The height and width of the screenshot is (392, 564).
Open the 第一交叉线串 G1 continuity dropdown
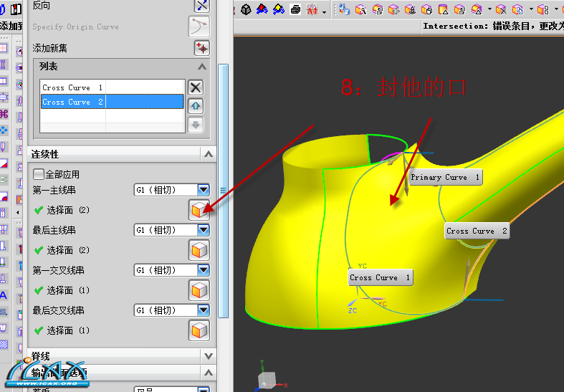coord(204,270)
